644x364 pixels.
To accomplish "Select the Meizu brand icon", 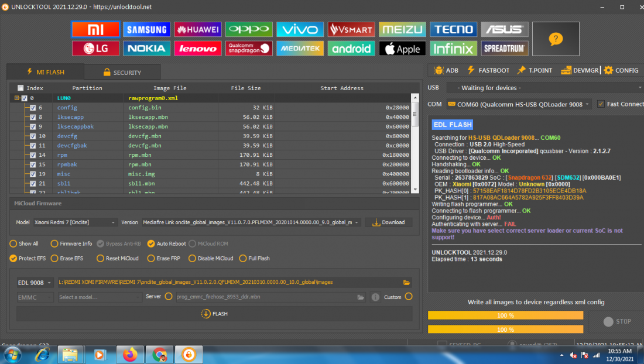I will [402, 29].
